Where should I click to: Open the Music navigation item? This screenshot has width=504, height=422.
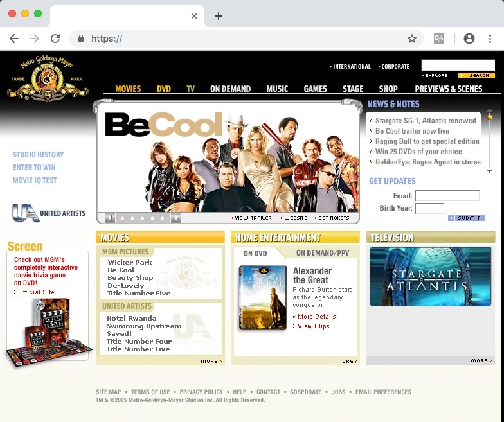click(277, 89)
